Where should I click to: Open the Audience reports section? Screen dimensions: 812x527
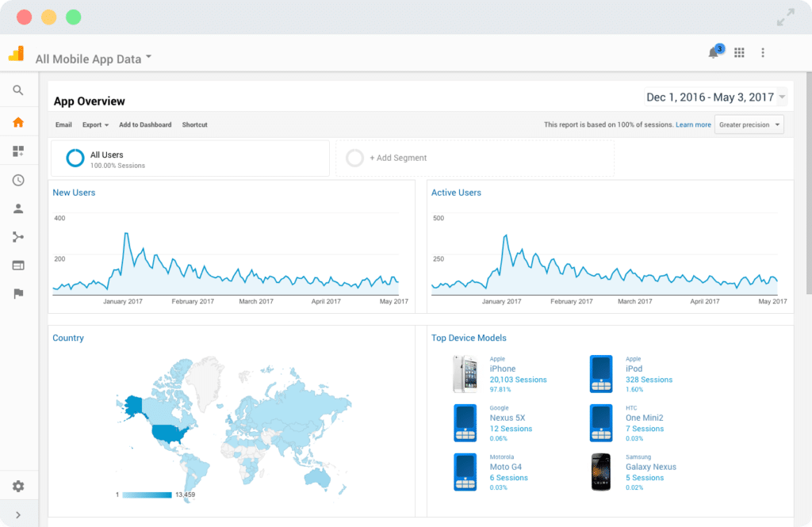18,209
